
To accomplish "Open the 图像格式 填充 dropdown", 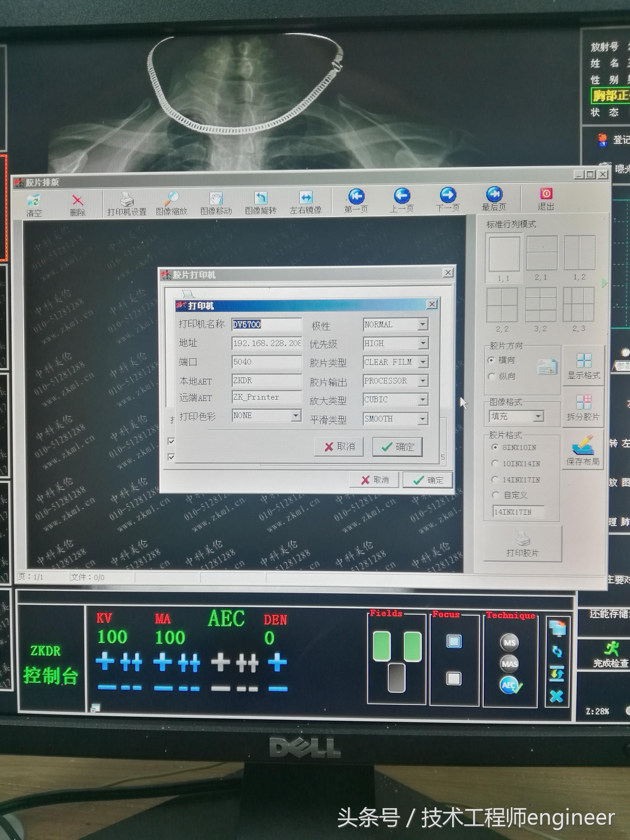I will 538,417.
